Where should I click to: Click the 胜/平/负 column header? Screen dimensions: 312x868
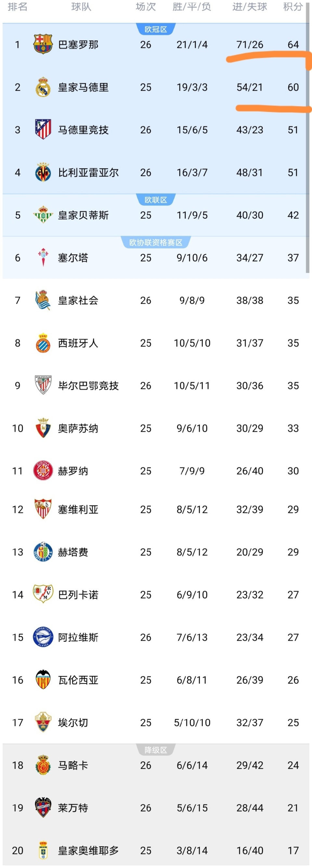point(192,7)
